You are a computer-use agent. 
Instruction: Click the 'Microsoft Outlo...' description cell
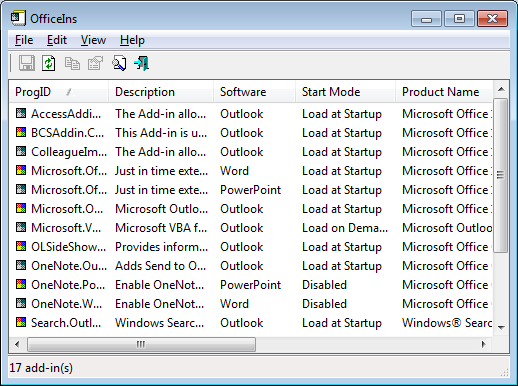(x=161, y=209)
